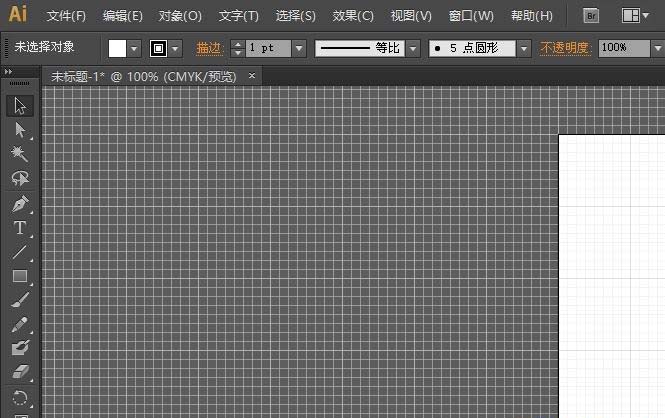
Task: Close the 未标题-1 document tab
Action: tap(252, 76)
